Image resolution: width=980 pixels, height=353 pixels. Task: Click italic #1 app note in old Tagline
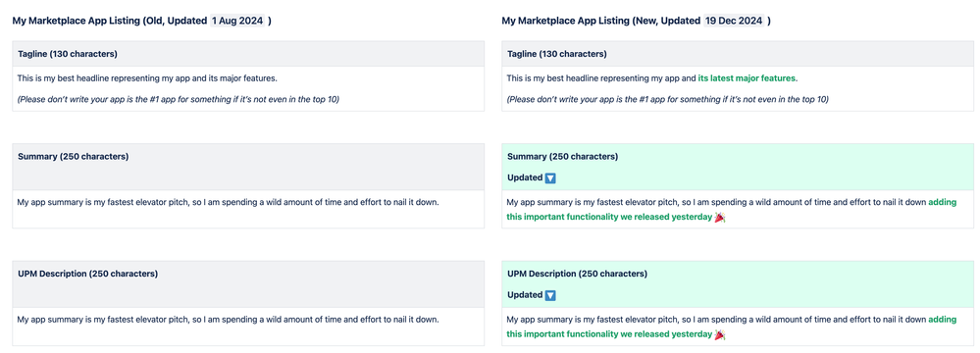tap(179, 99)
